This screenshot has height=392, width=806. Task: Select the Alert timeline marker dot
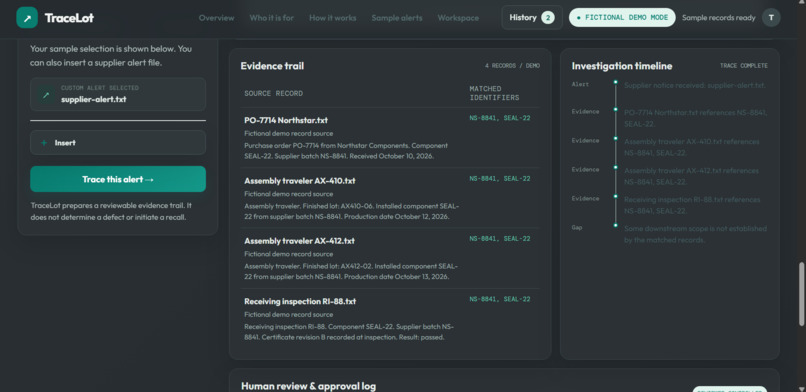615,82
